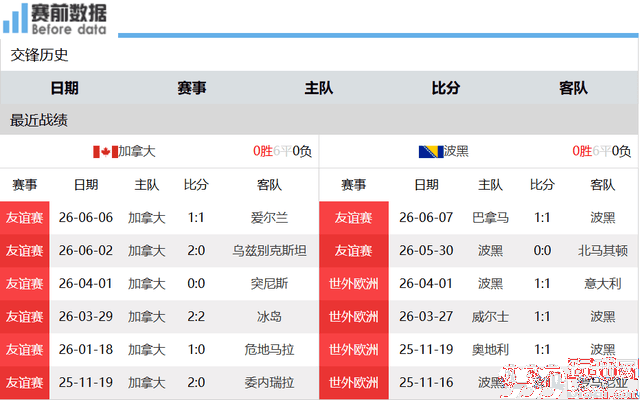Click the bold 日期 header in 交锋历史
Screen dimensions: 640x400
tap(64, 88)
